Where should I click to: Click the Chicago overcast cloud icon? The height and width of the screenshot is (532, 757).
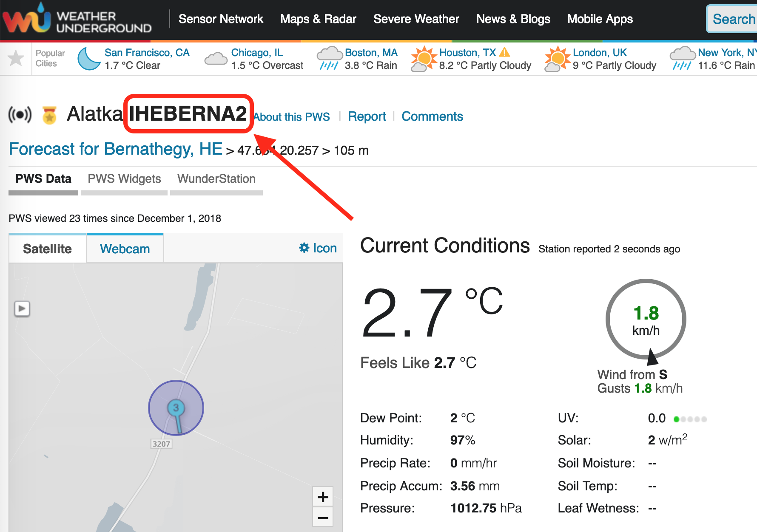(x=216, y=59)
